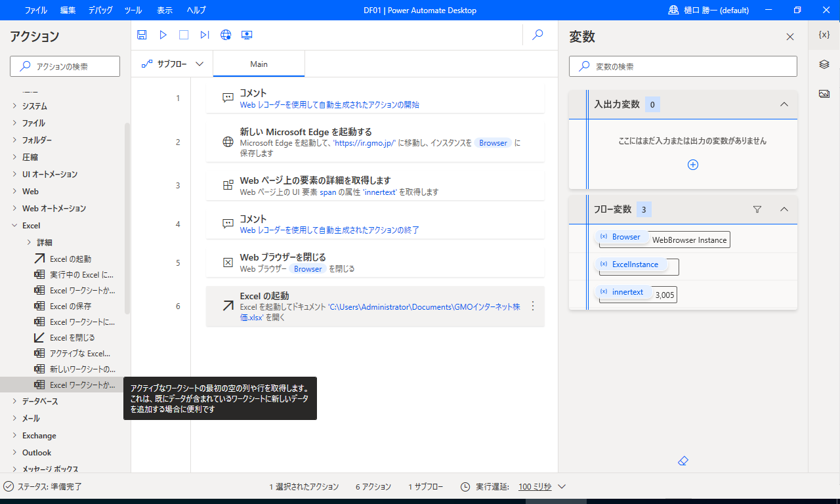
Task: Open the Images pane icon
Action: 824,94
